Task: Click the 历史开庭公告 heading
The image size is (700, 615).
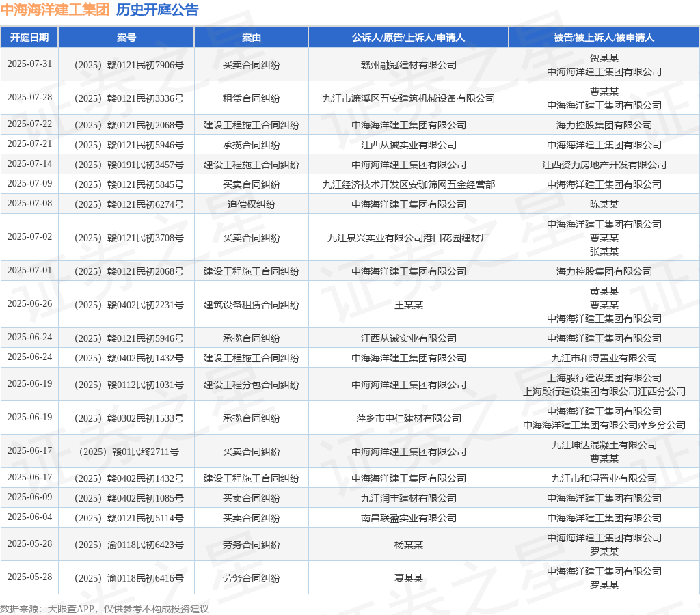Action: click(x=157, y=10)
